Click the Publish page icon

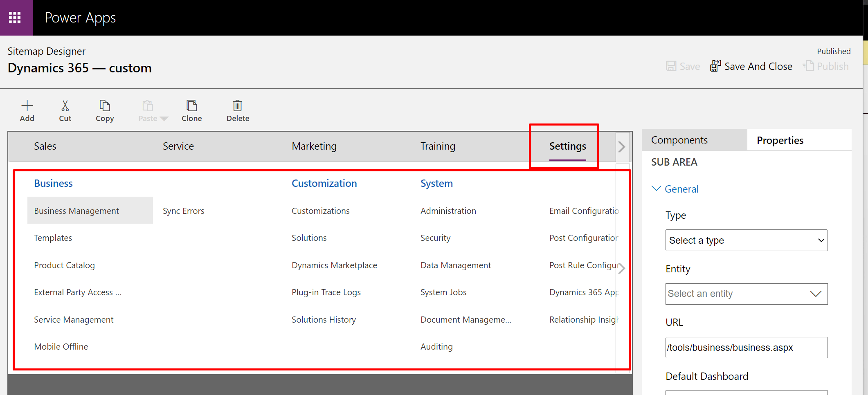808,66
